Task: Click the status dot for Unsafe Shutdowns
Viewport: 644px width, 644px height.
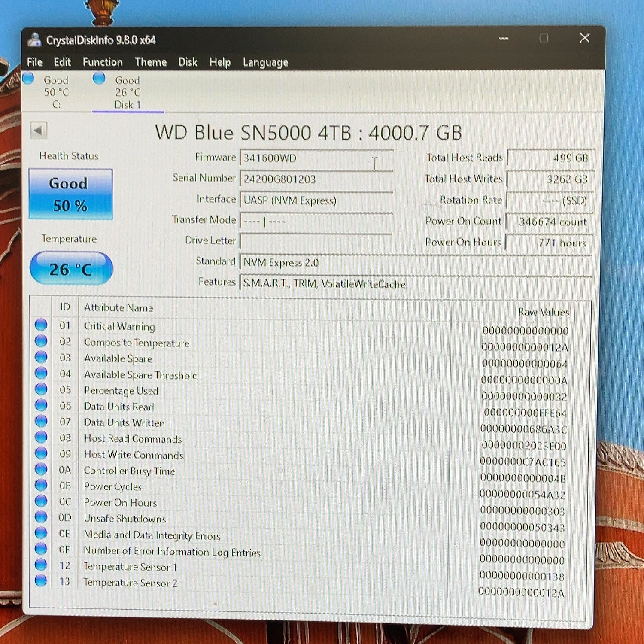Action: [41, 517]
